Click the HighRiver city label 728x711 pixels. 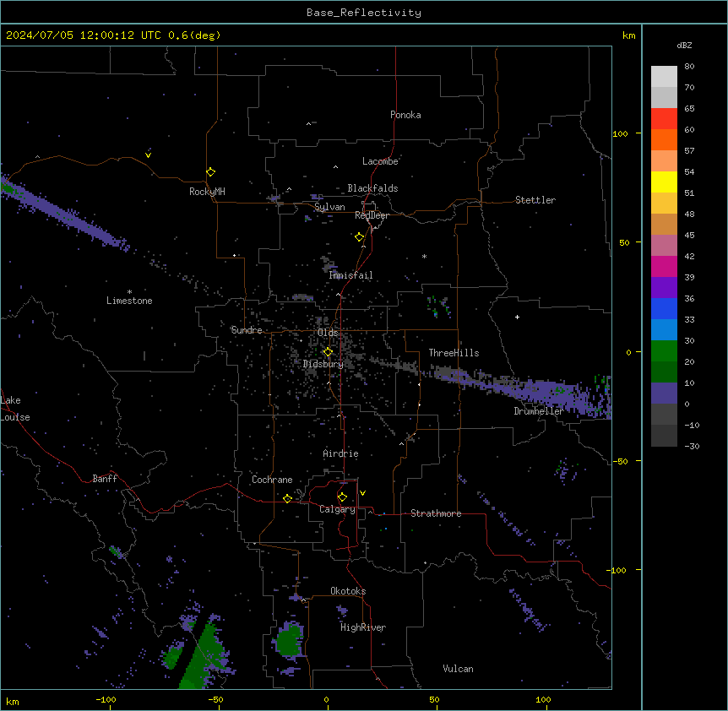pyautogui.click(x=363, y=627)
